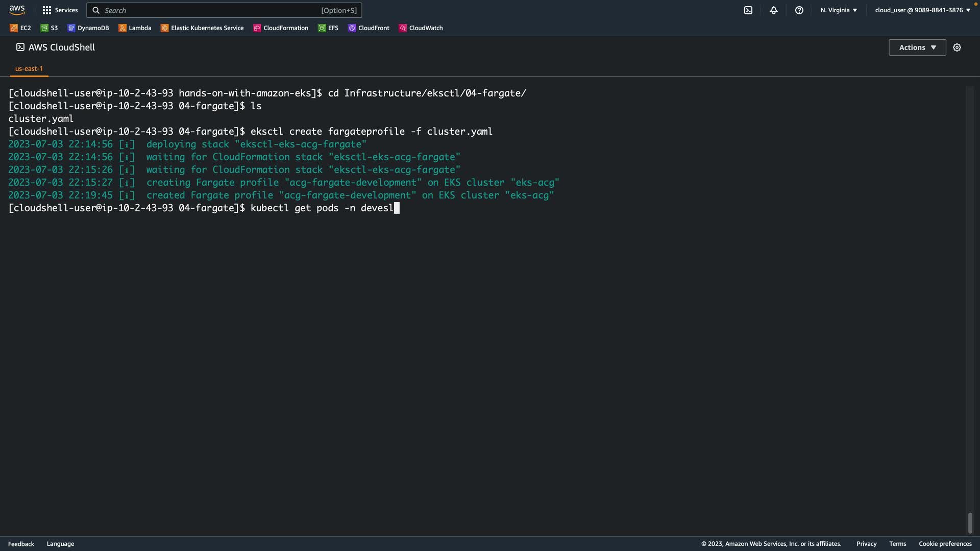Viewport: 980px width, 551px height.
Task: Click the CloudShell icon in top bar
Action: click(x=748, y=10)
